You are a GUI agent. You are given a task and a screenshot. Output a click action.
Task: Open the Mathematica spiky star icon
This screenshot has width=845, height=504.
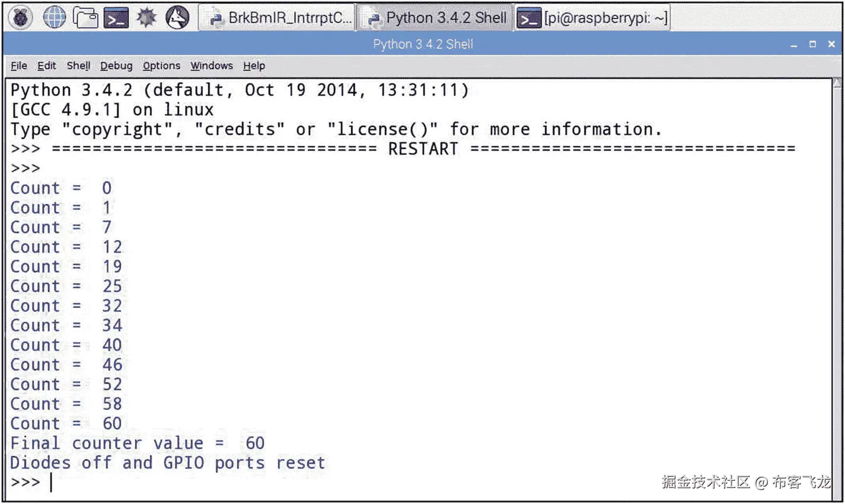(x=146, y=18)
